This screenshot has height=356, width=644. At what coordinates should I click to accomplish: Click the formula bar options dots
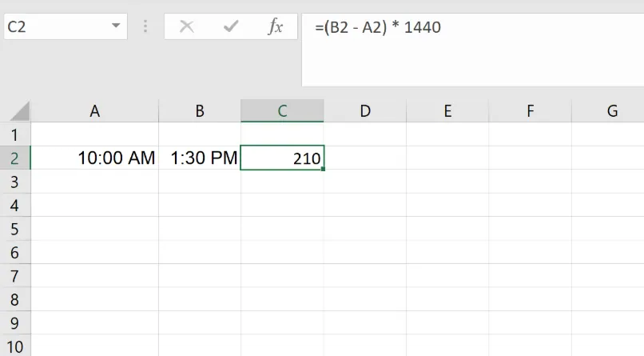click(145, 26)
